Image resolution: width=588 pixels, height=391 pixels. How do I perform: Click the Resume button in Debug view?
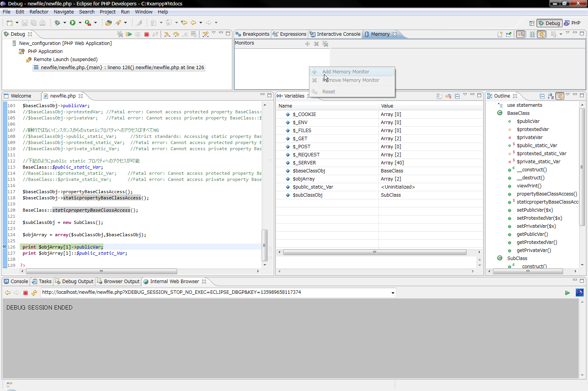pos(129,34)
